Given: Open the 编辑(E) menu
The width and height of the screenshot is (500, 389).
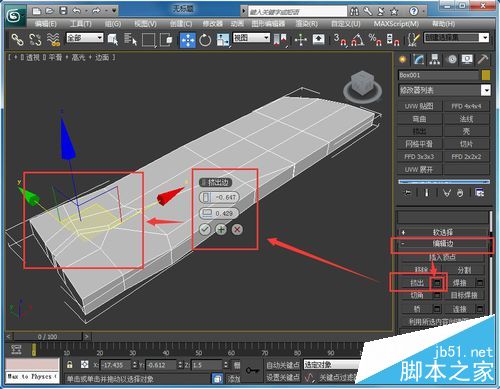Looking at the screenshot, I should (x=46, y=24).
